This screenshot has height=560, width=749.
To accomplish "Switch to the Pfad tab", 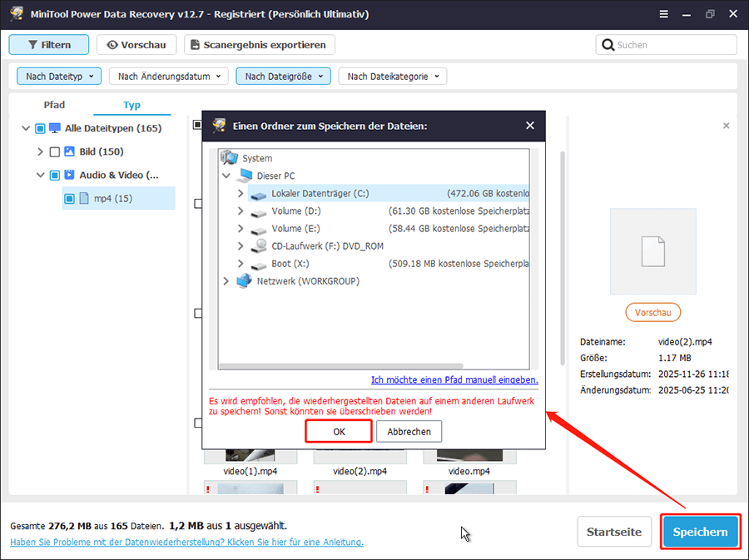I will tap(53, 105).
